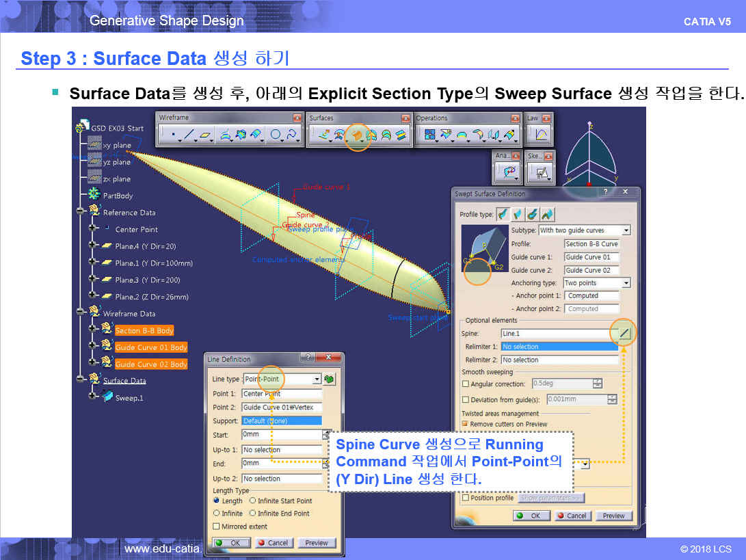Open the Anchoring type dropdown
Screen dimensions: 746x560
(x=626, y=283)
